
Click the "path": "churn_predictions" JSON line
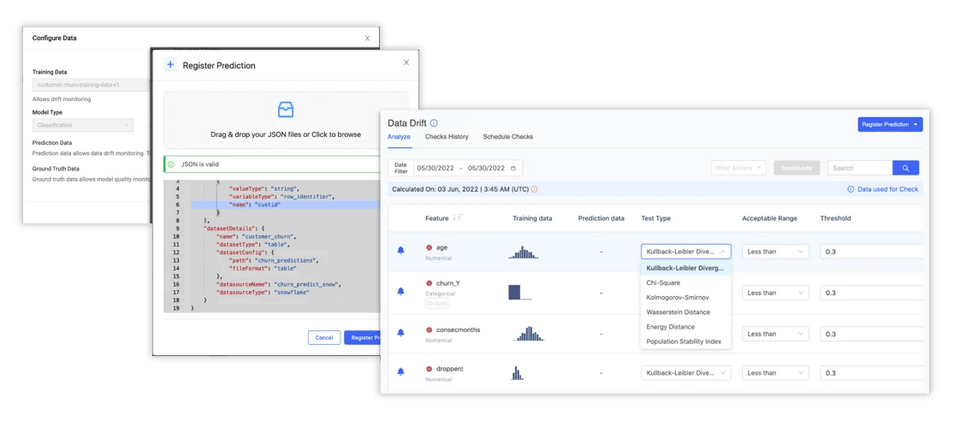click(274, 260)
